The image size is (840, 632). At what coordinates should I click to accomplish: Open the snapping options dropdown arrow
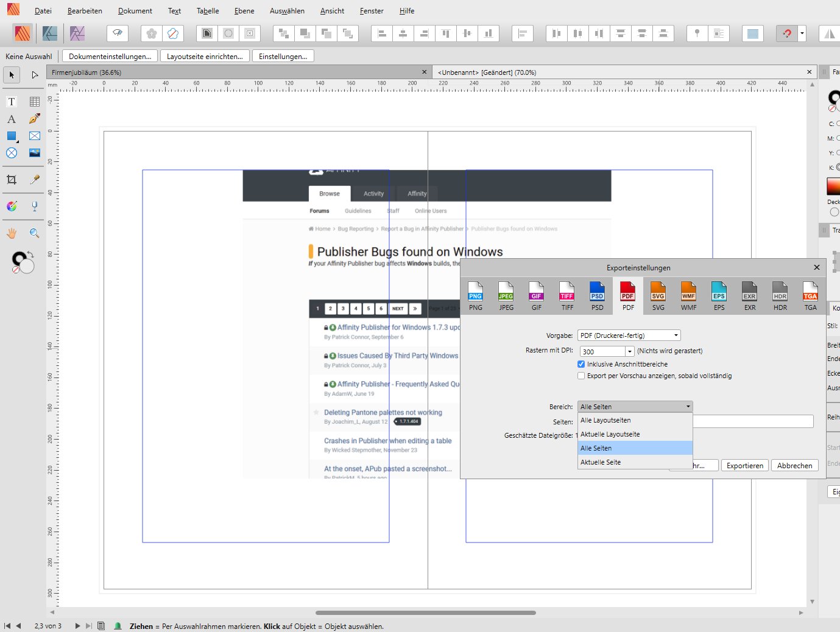[802, 33]
